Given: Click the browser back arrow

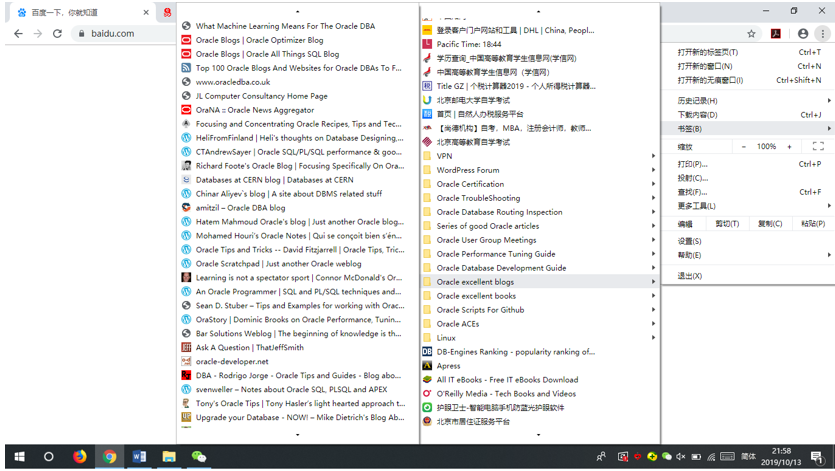Looking at the screenshot, I should [x=18, y=33].
